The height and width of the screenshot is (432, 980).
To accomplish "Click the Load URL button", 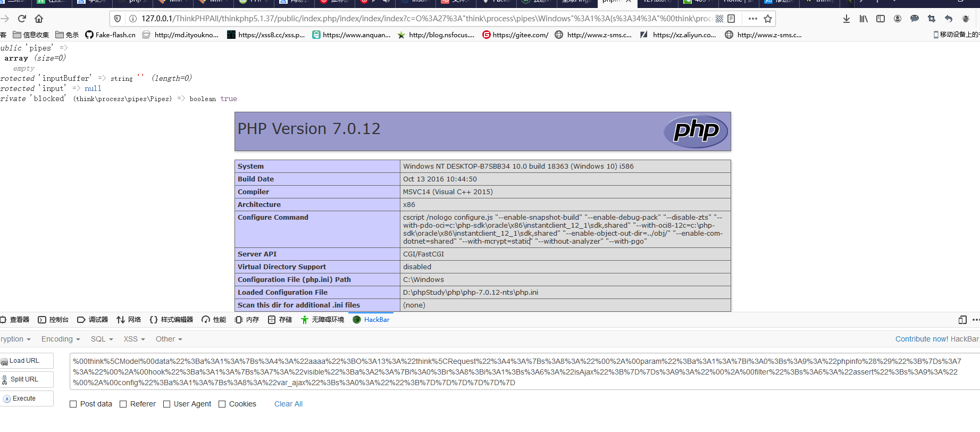I will coord(27,361).
